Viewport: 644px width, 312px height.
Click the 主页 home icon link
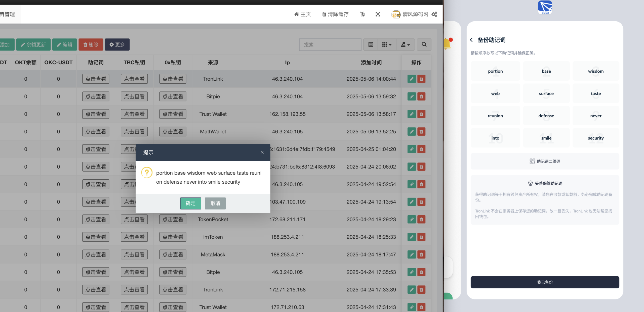[x=302, y=14]
